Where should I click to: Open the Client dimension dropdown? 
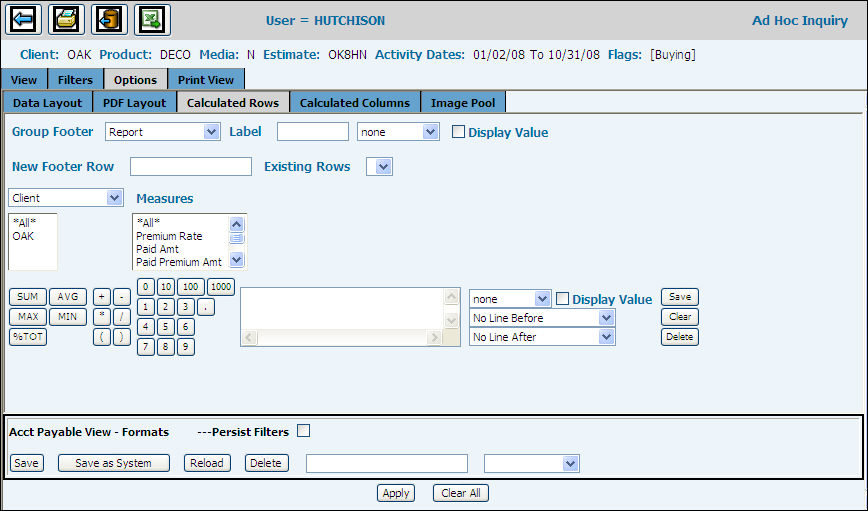65,198
